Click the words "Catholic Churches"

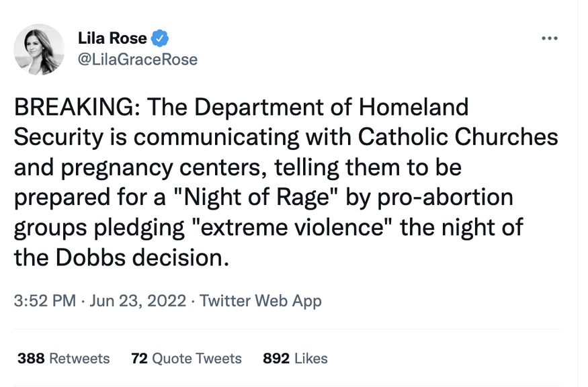pyautogui.click(x=458, y=136)
